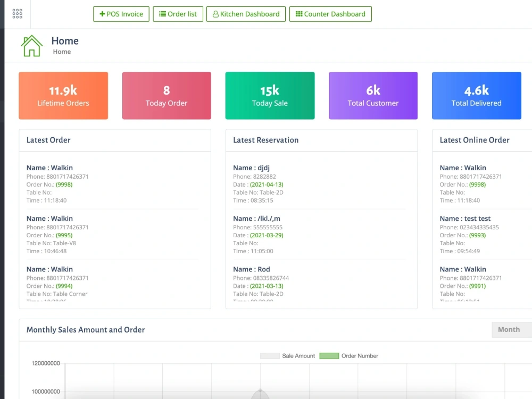The width and height of the screenshot is (532, 399).
Task: Open the Lifetime Orders 11.9k card
Action: click(x=63, y=95)
